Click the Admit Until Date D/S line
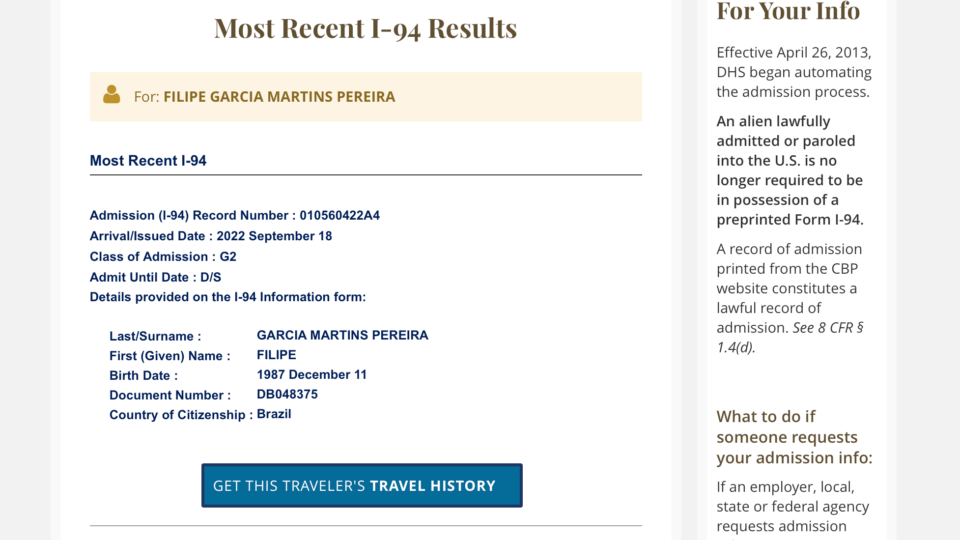This screenshot has width=960, height=540. (x=156, y=277)
